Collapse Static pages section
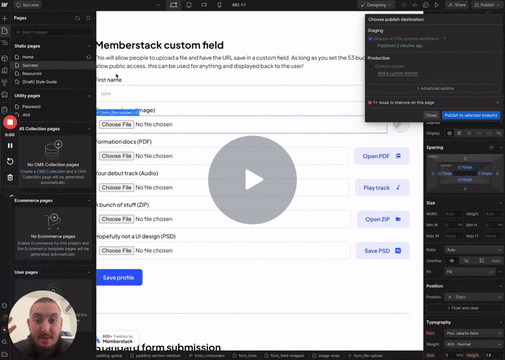The image size is (505, 360). tap(89, 46)
